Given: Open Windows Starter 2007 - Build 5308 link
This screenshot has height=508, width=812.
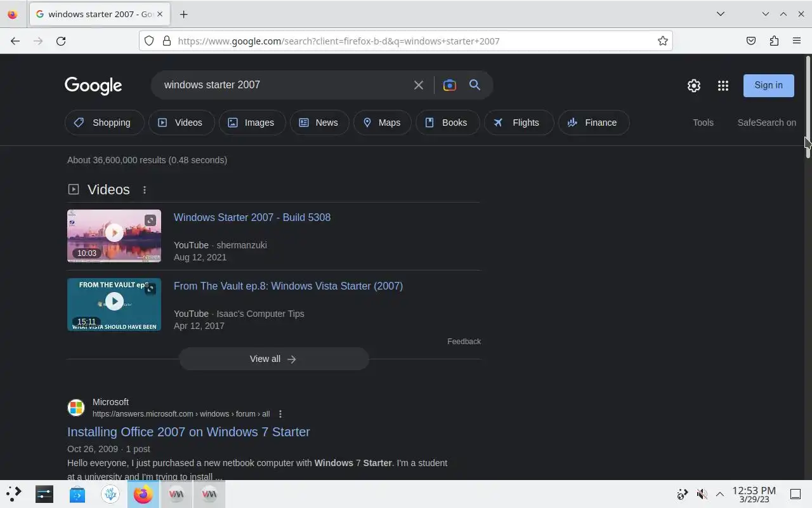Looking at the screenshot, I should pos(252,217).
